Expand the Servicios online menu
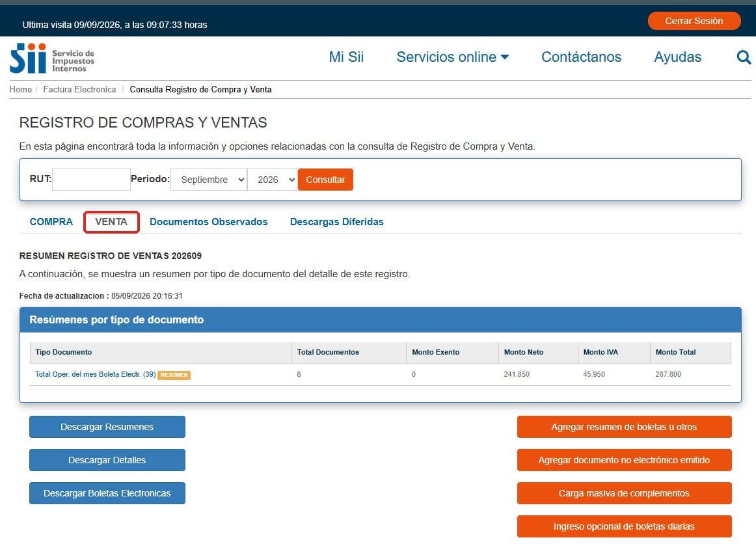756x555 pixels. coord(452,57)
